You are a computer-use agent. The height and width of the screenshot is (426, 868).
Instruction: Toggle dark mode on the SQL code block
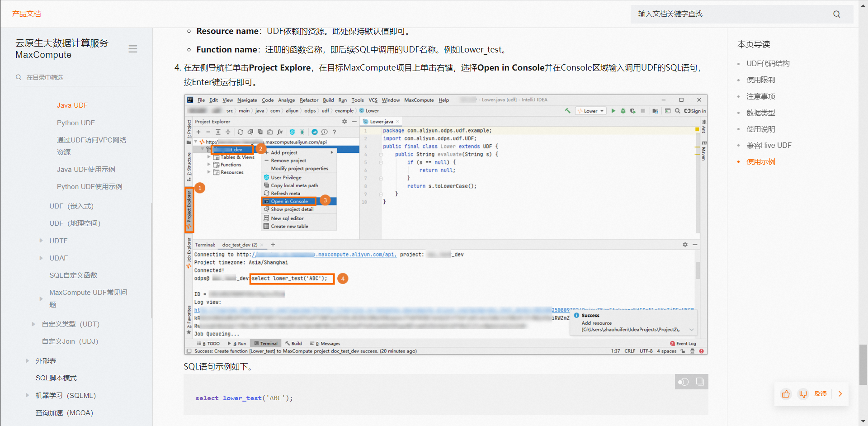click(683, 382)
